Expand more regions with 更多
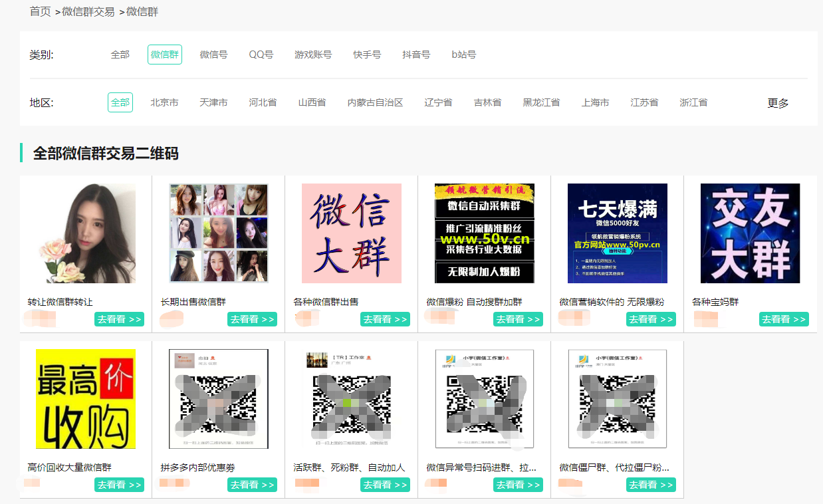 [778, 103]
